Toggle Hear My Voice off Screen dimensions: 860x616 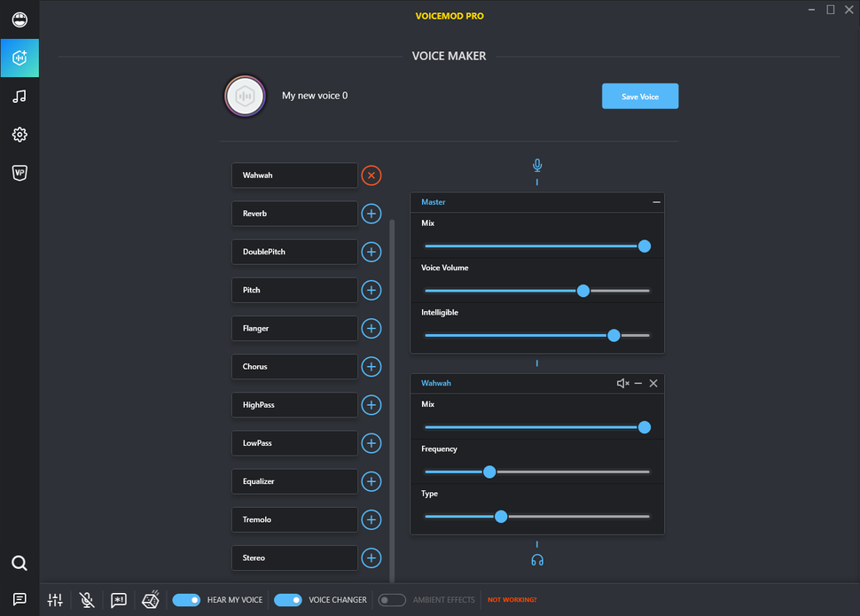click(186, 600)
